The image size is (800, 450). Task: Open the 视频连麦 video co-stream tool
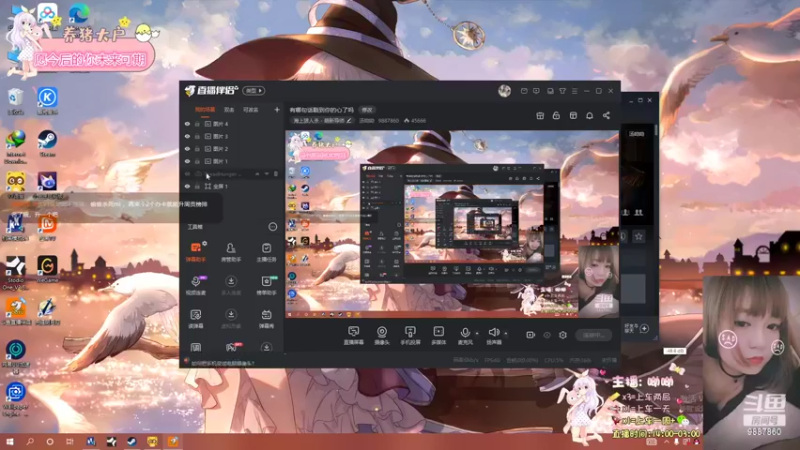pyautogui.click(x=195, y=285)
